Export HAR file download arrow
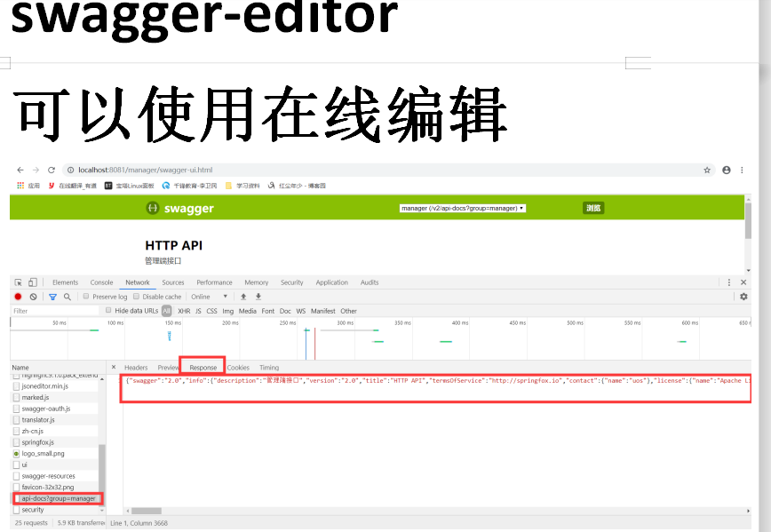This screenshot has width=771, height=532. coord(258,297)
